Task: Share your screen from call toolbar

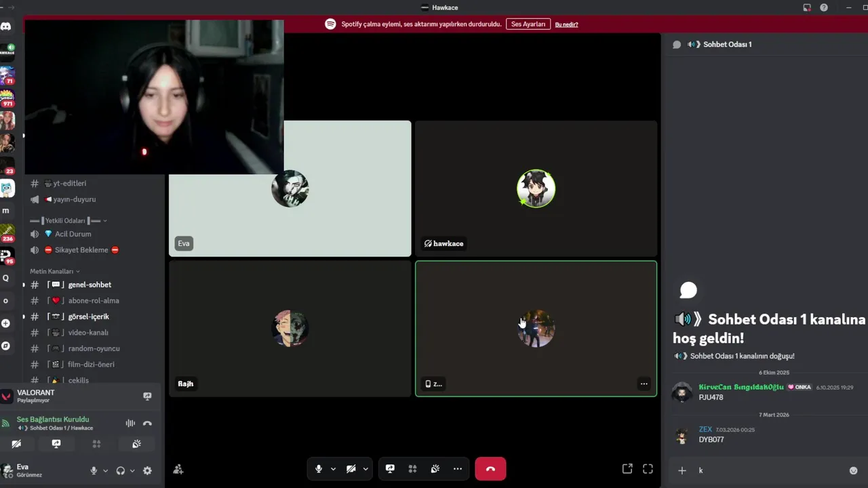Action: click(390, 468)
